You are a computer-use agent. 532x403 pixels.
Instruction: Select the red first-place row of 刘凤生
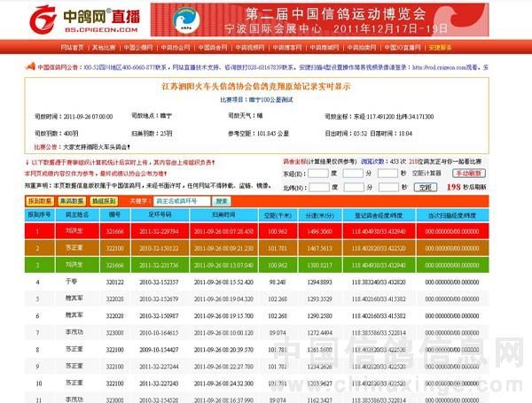point(266,231)
